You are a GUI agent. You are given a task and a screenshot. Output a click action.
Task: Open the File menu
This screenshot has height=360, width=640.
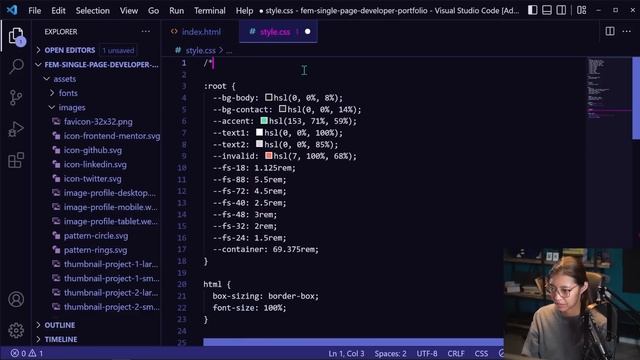click(x=34, y=10)
